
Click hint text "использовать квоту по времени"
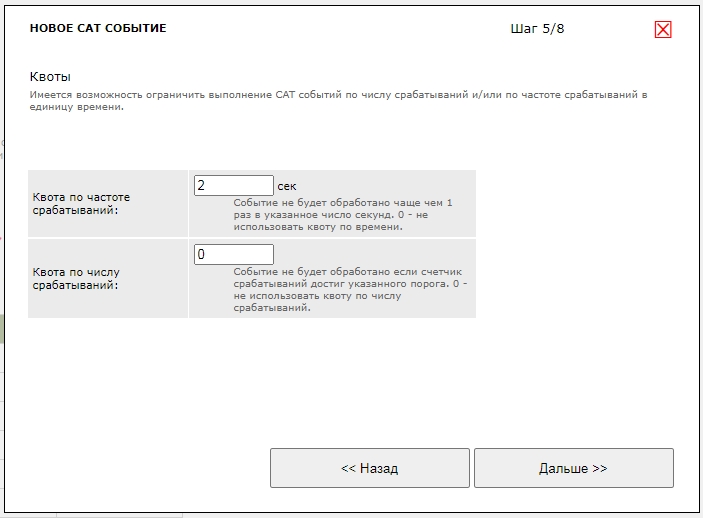(317, 227)
